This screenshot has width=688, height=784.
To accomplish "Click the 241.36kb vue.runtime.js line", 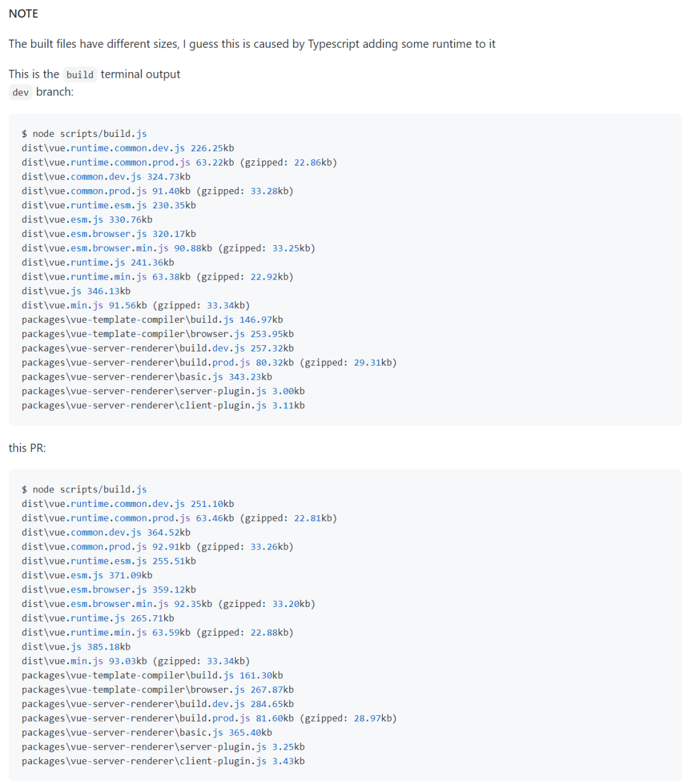I will click(x=97, y=262).
